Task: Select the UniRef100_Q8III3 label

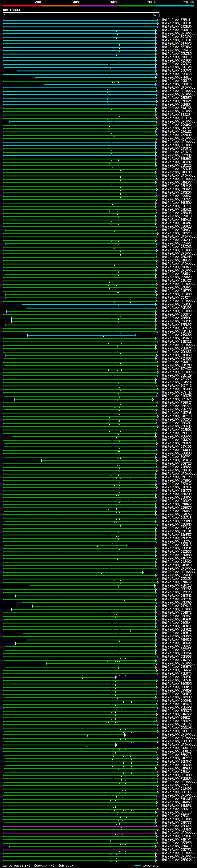Action: pyautogui.click(x=177, y=812)
